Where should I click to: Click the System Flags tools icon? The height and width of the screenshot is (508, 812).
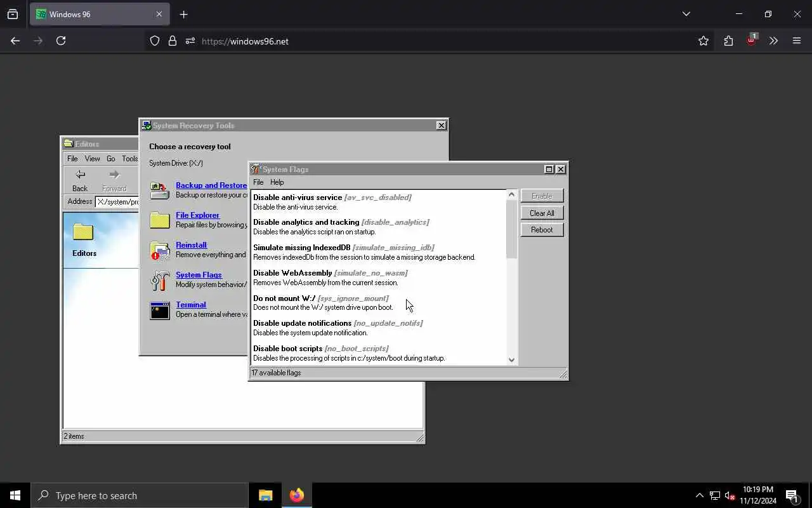tap(160, 280)
